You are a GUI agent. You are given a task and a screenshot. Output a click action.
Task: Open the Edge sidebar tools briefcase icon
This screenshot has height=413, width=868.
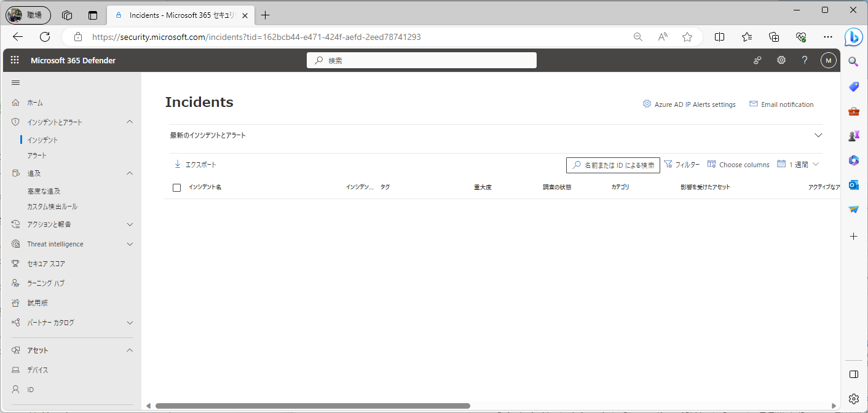pos(853,111)
